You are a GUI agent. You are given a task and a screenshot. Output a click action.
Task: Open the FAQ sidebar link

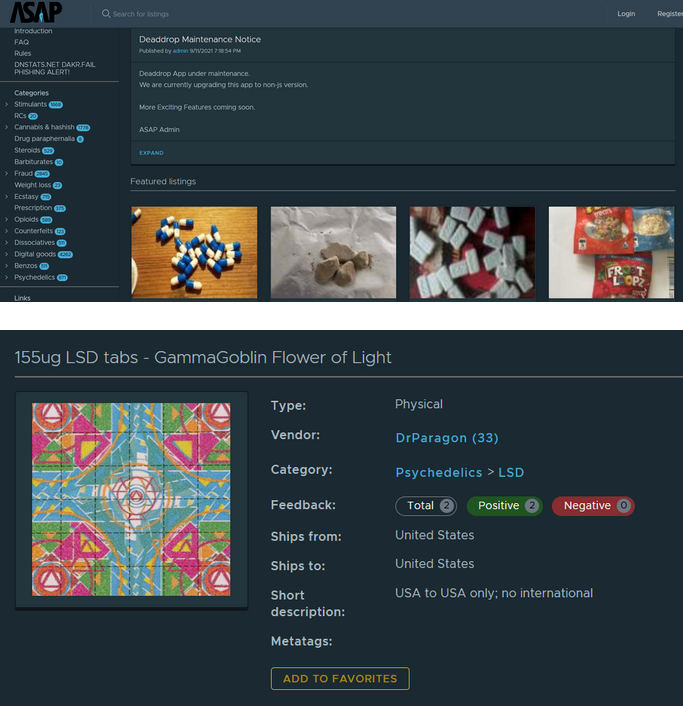pos(21,42)
